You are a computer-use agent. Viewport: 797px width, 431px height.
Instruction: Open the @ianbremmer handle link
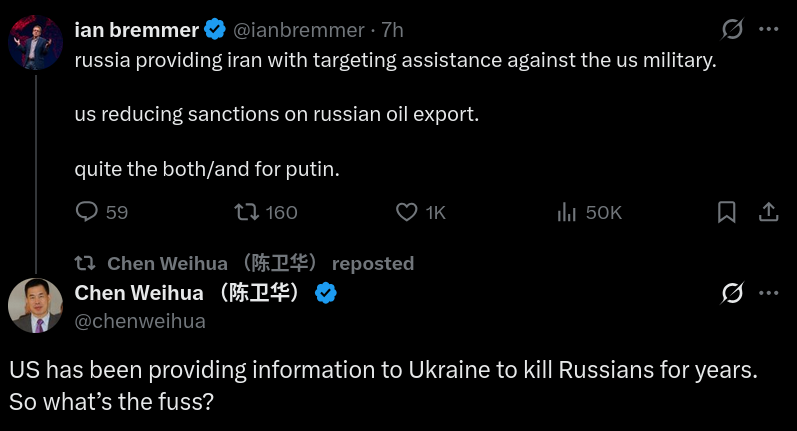point(299,30)
